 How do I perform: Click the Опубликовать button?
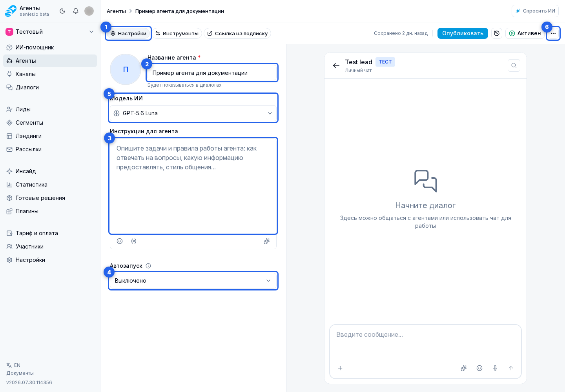(x=463, y=33)
